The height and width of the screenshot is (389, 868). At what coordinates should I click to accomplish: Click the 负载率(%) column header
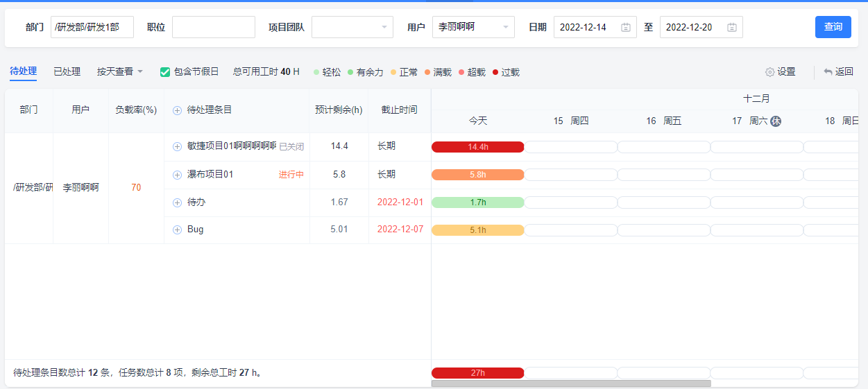(x=136, y=110)
